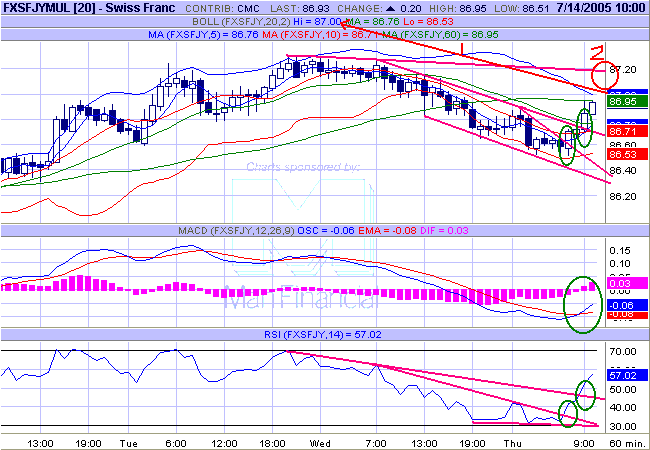Image resolution: width=650 pixels, height=450 pixels.
Task: Click the 86.20 price axis label
Action: pyautogui.click(x=623, y=196)
